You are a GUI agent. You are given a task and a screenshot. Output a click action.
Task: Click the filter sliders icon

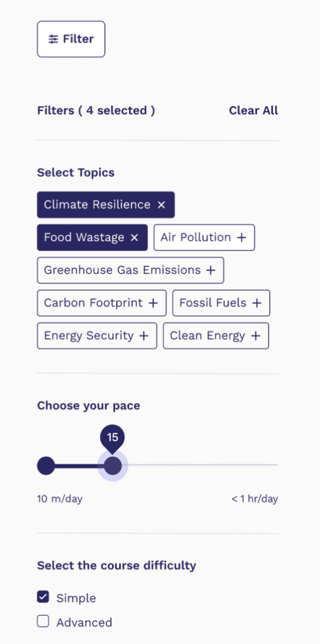53,39
